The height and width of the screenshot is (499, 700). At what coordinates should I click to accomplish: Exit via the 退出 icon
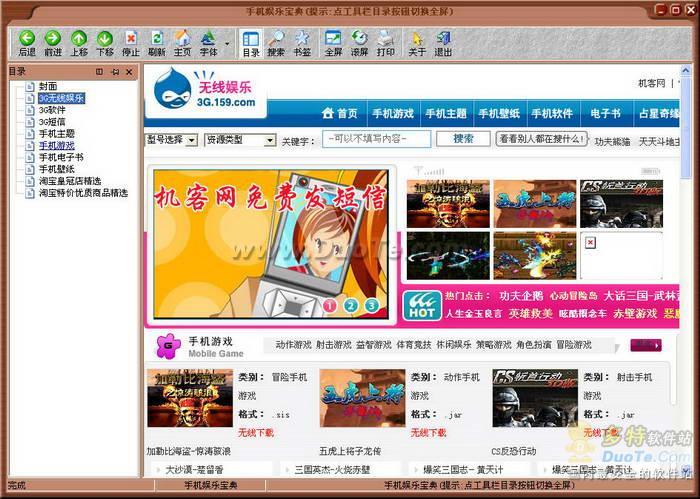pyautogui.click(x=443, y=38)
